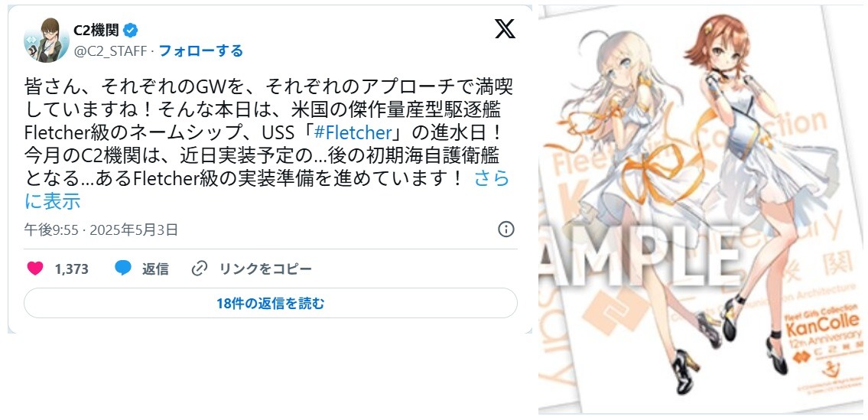Image resolution: width=868 pixels, height=420 pixels.
Task: Open the 午後9:55 2025年5月3日 timestamp
Action: pyautogui.click(x=101, y=230)
